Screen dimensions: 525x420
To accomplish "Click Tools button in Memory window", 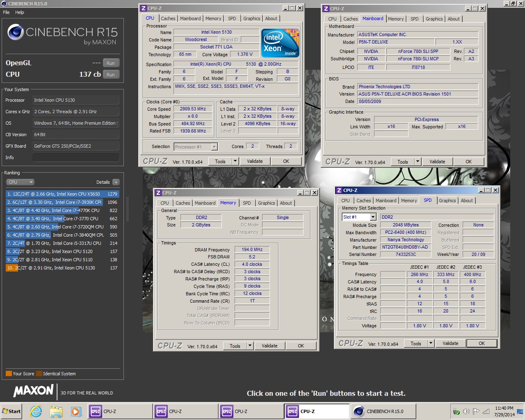I will (x=235, y=346).
